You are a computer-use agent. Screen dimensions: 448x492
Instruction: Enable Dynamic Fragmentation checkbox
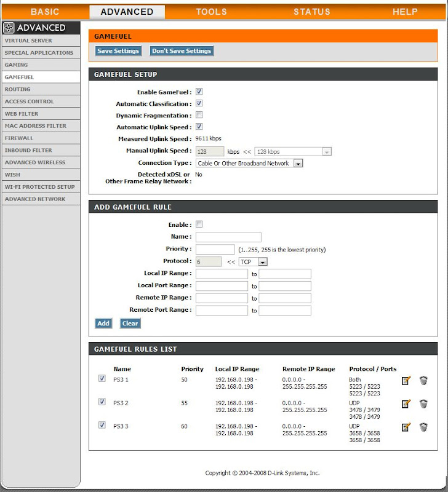click(x=199, y=115)
